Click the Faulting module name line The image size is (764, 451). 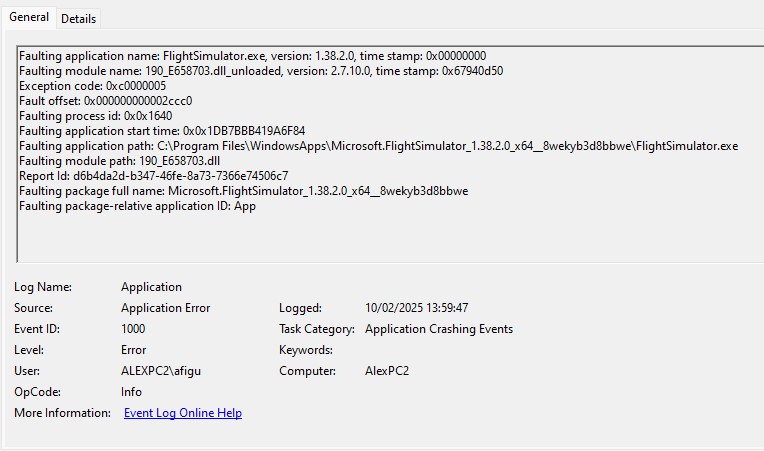tap(260, 70)
